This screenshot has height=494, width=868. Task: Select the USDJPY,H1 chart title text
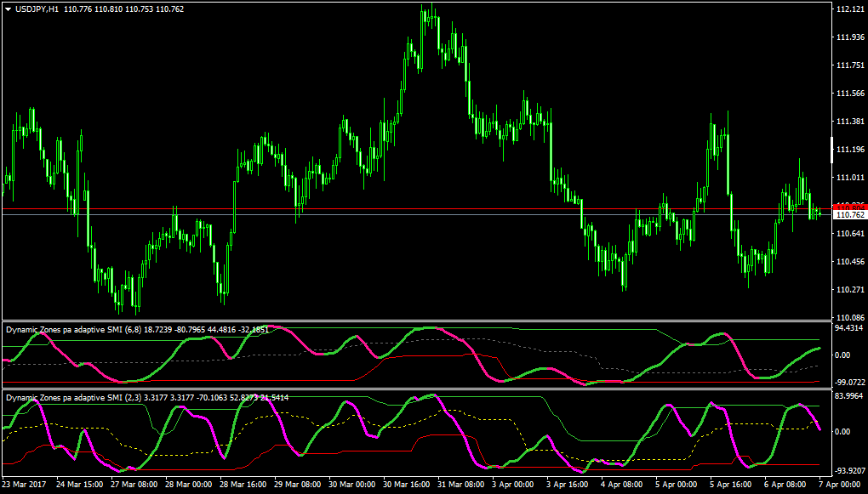(x=37, y=9)
